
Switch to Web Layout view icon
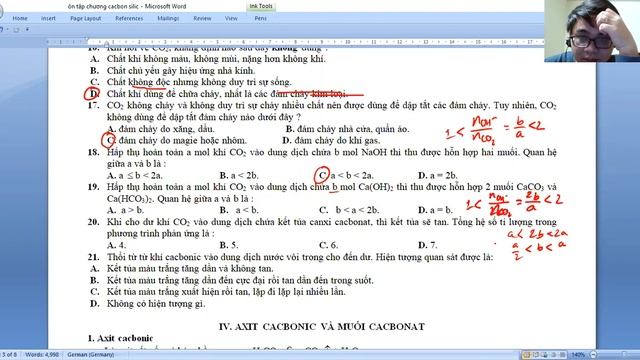545,355
